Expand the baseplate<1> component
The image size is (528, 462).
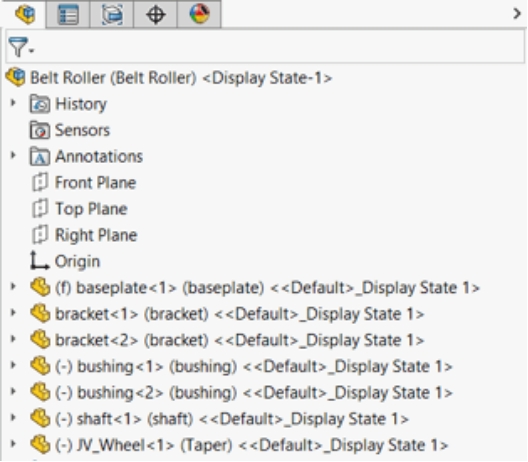click(x=13, y=287)
